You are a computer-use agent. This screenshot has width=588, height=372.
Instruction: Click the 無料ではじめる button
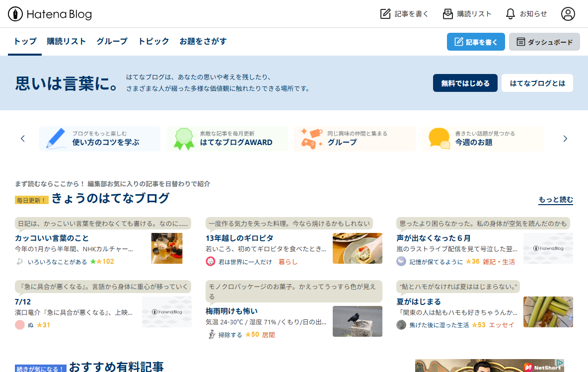coord(465,83)
